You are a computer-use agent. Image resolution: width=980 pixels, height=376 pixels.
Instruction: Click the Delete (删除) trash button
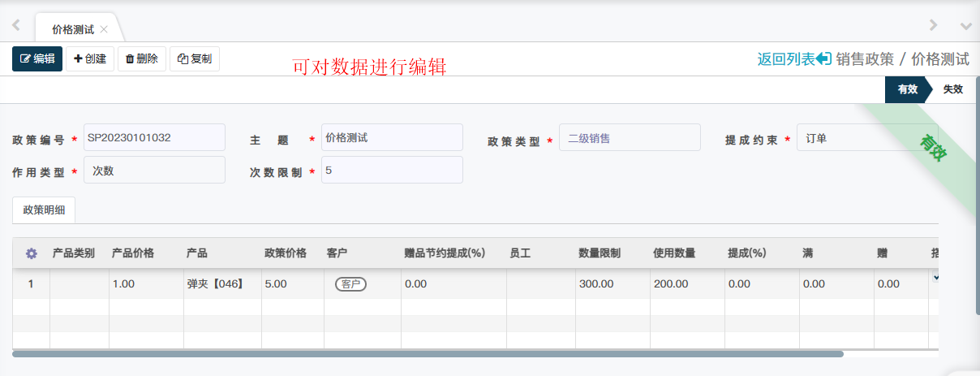pos(142,58)
